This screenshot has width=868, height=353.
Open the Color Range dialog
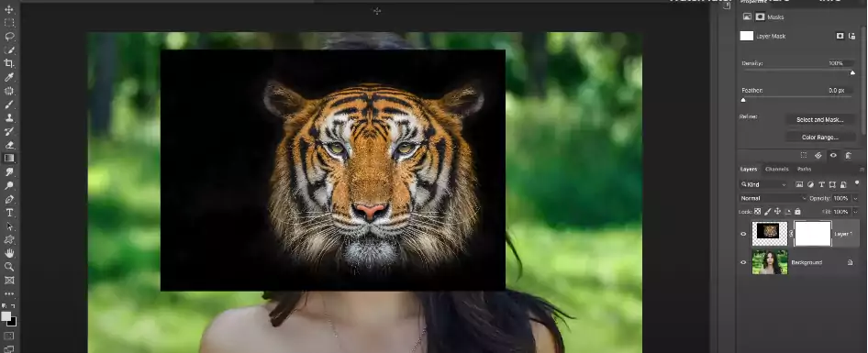click(x=820, y=138)
